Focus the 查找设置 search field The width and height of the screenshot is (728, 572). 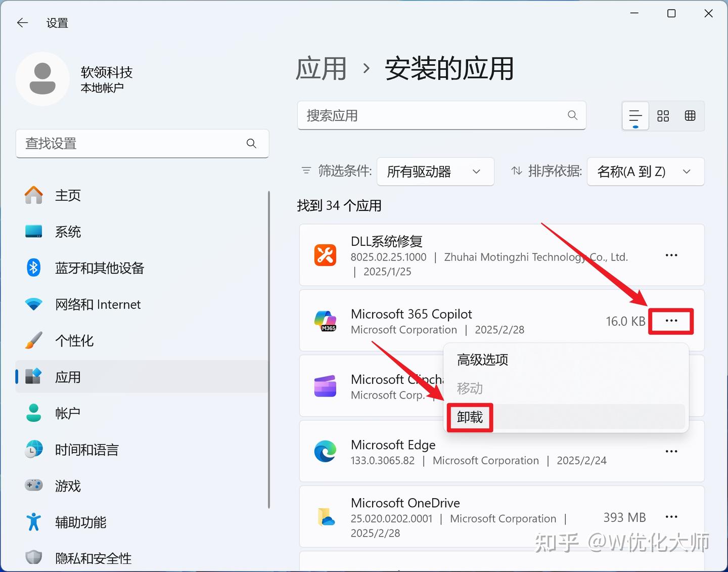(142, 144)
